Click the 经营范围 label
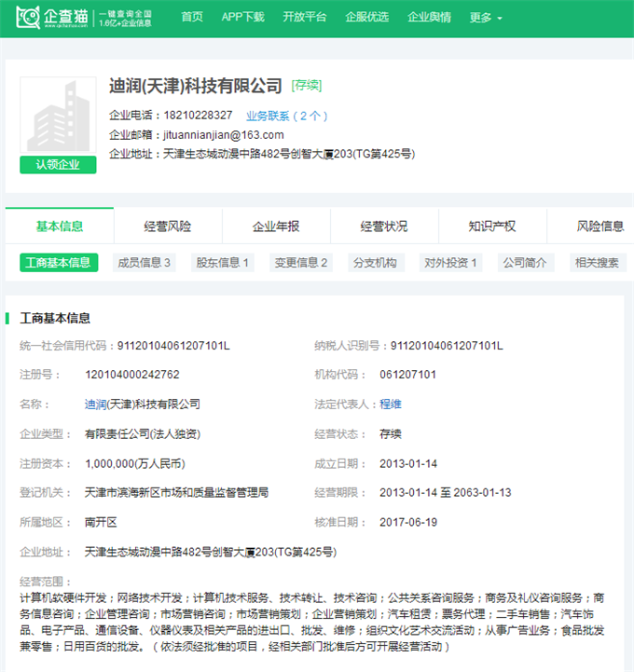 click(45, 582)
